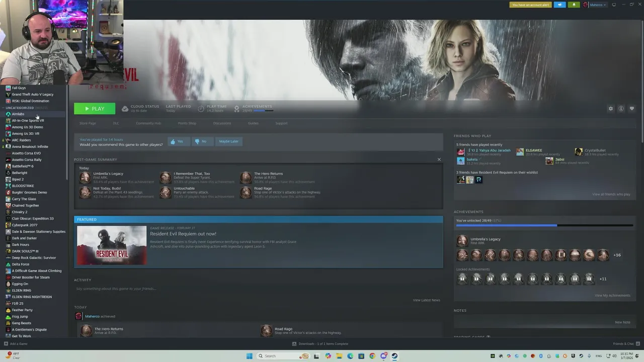Open View My Achievements link

tap(612, 296)
